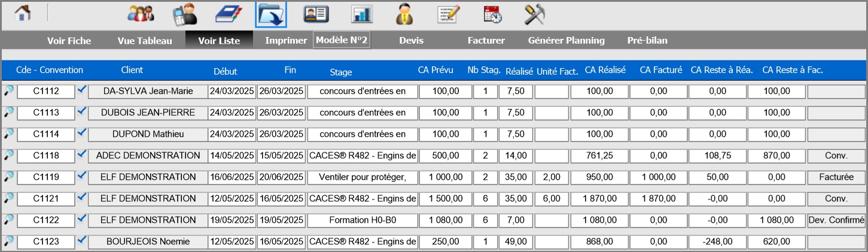Sort by Cde - Convention column header
Screen dimensions: 868x252
pyautogui.click(x=50, y=70)
